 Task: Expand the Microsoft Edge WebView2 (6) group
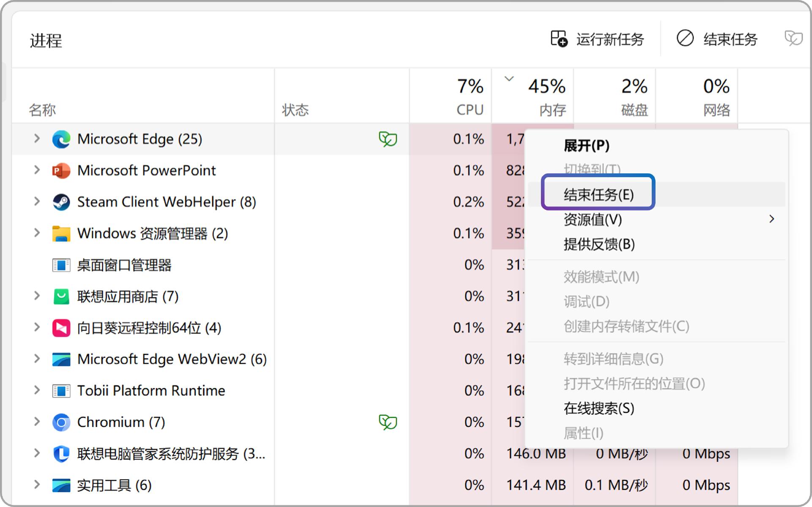[x=37, y=359]
